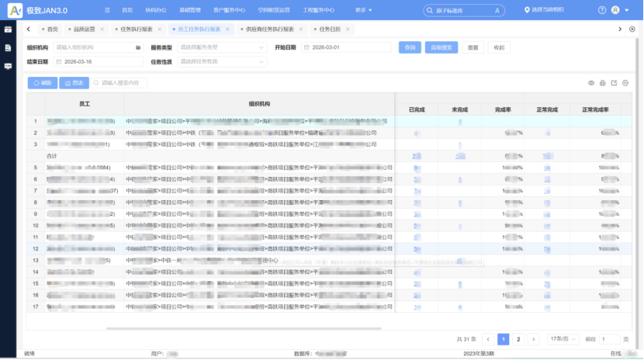The width and height of the screenshot is (644, 360).
Task: Open the document icon in left sidebar
Action: (8, 47)
